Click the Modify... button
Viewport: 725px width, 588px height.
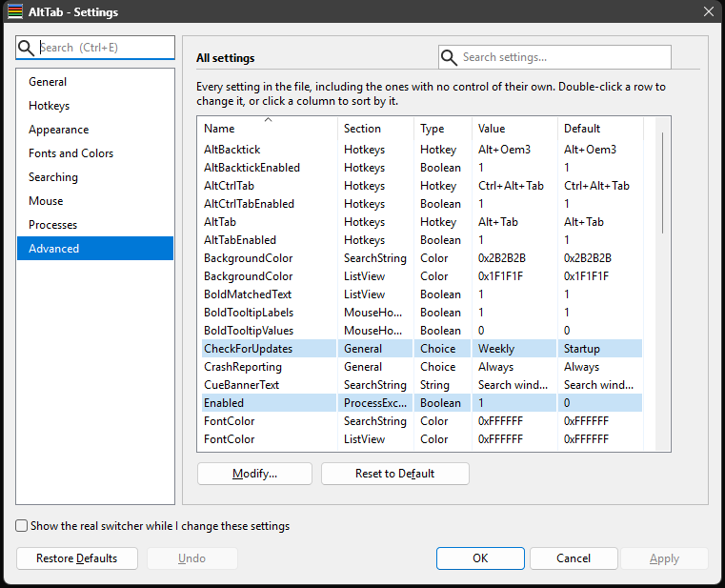point(254,474)
